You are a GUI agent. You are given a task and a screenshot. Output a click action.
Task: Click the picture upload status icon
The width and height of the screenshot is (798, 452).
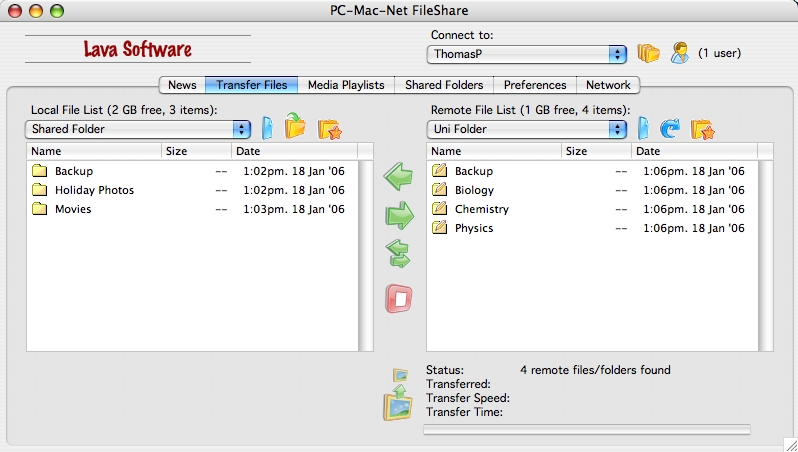point(398,395)
